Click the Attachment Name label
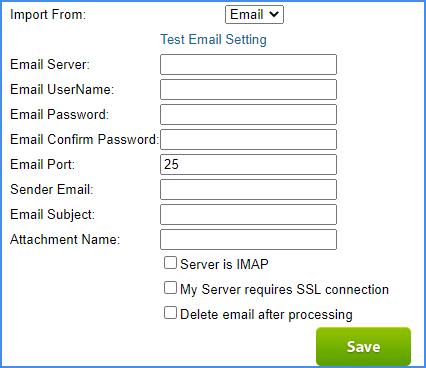Image resolution: width=426 pixels, height=368 pixels. click(65, 239)
